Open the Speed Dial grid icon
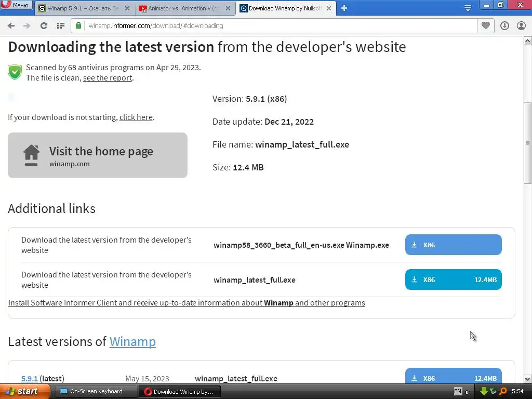Screen dimensions: 532x399 (x=61, y=26)
